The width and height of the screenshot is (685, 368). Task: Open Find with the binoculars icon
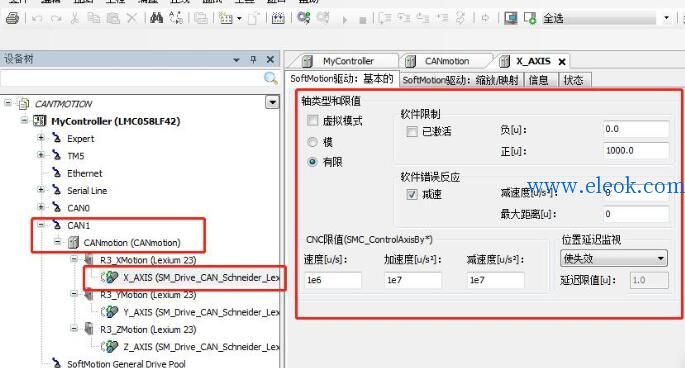pyautogui.click(x=156, y=18)
